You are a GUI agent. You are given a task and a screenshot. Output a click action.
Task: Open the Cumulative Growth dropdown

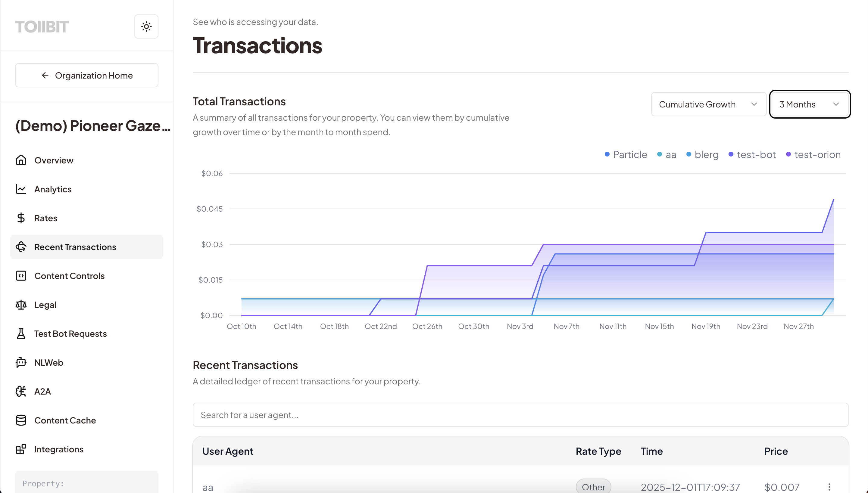708,104
